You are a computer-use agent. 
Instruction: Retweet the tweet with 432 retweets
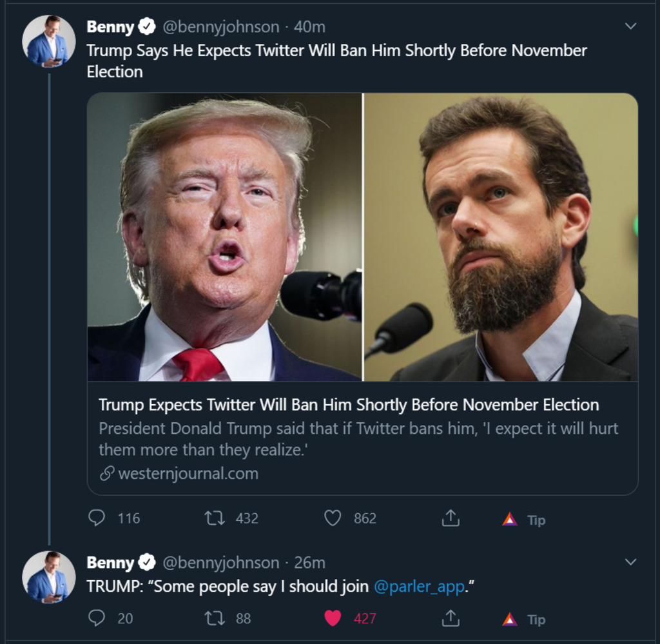click(213, 518)
